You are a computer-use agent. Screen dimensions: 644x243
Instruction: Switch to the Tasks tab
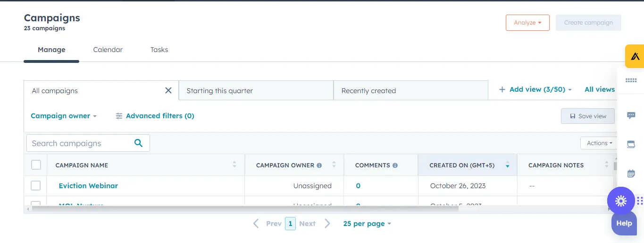[159, 50]
